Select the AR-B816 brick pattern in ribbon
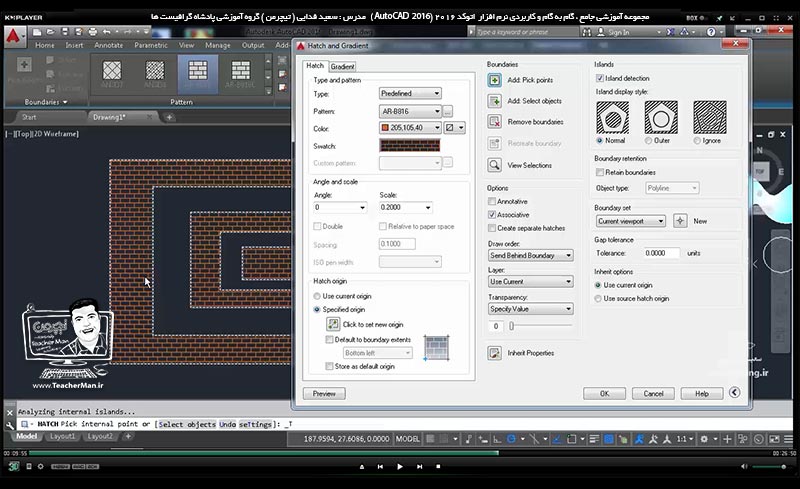This screenshot has width=800, height=489. point(197,74)
